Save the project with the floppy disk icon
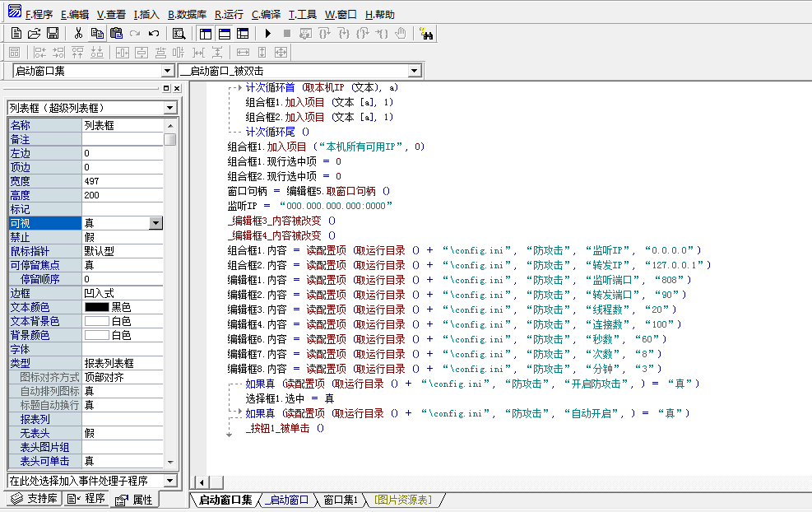The image size is (812, 512). tap(52, 34)
